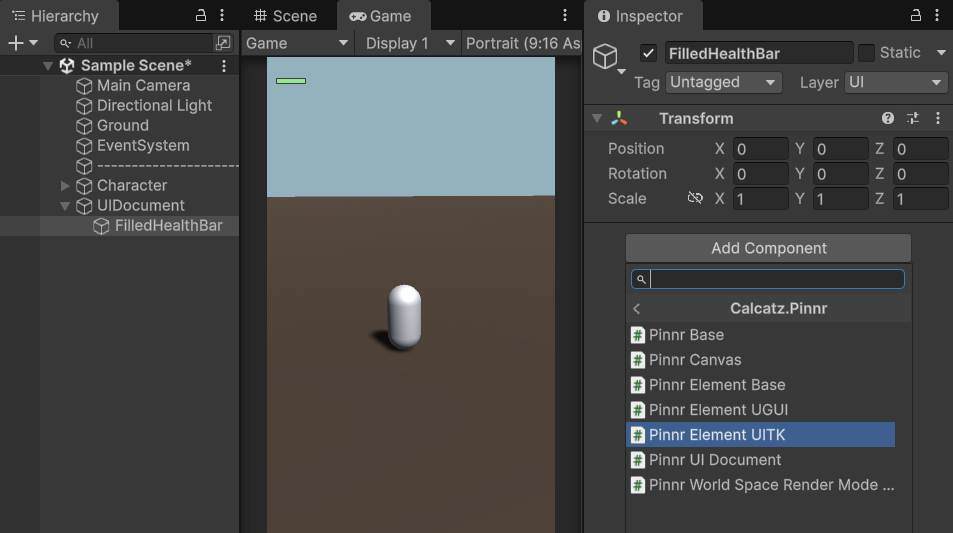The height and width of the screenshot is (533, 953).
Task: Select Pinnr UI Document from component list
Action: [714, 460]
